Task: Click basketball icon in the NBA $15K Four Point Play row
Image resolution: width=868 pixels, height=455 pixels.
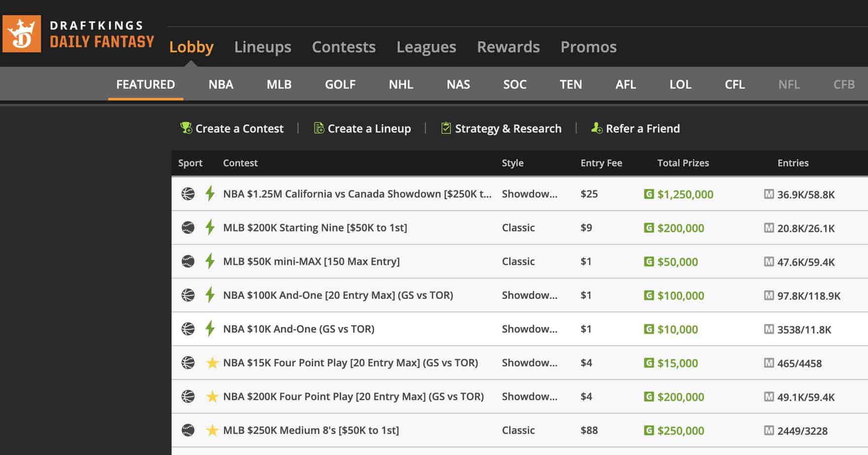Action: pos(188,363)
